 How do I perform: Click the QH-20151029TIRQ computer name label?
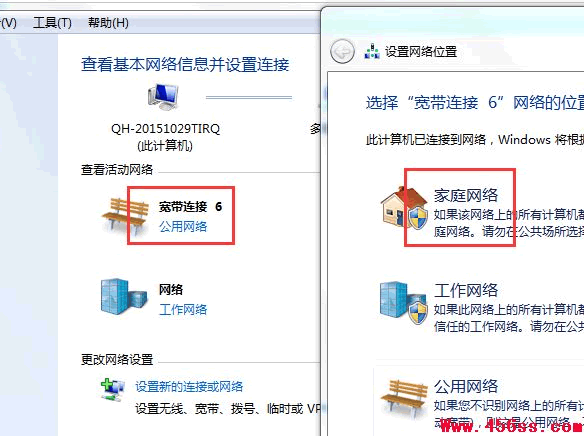165,129
